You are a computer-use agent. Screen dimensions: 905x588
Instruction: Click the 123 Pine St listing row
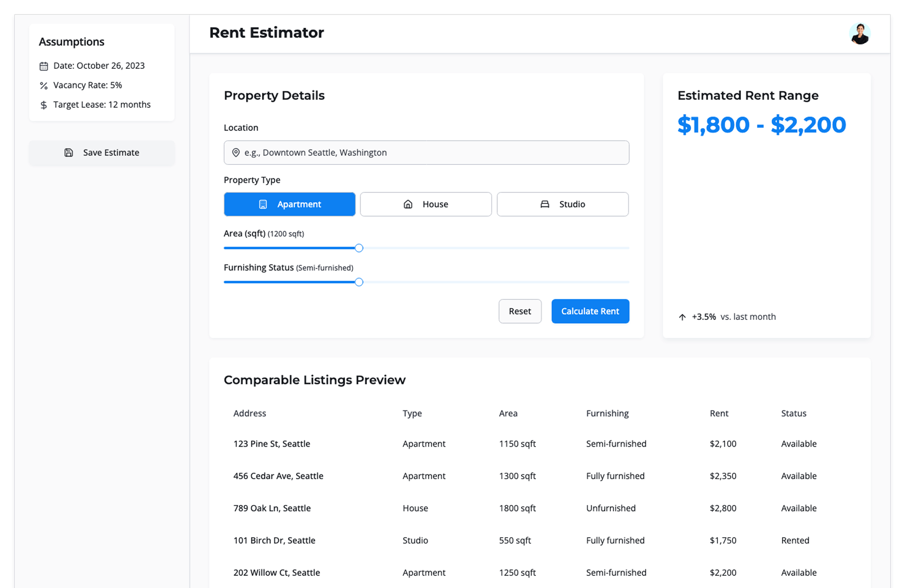(540, 444)
